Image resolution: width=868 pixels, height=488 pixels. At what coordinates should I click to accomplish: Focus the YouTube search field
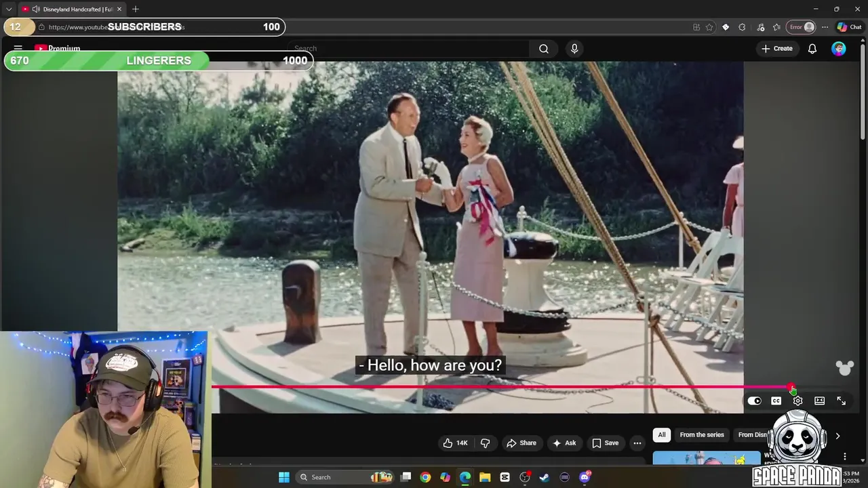tap(408, 49)
